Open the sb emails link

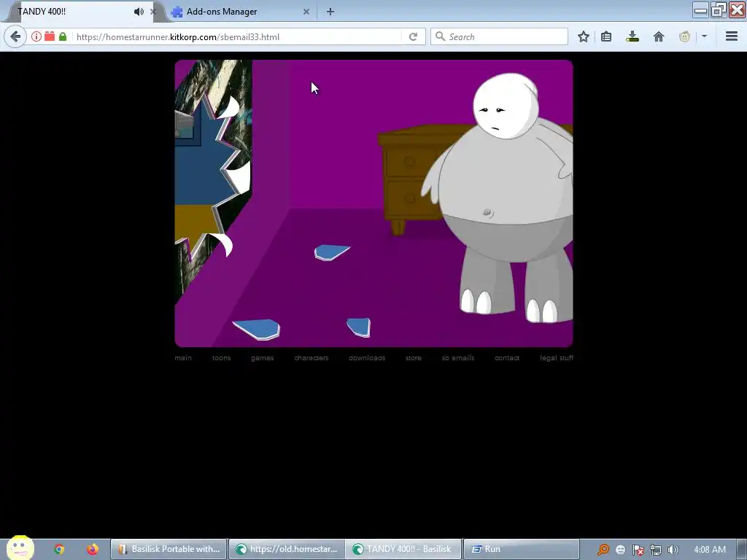458,358
